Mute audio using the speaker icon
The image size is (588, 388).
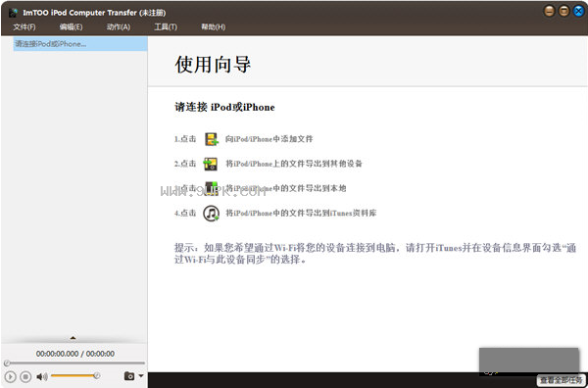42,376
